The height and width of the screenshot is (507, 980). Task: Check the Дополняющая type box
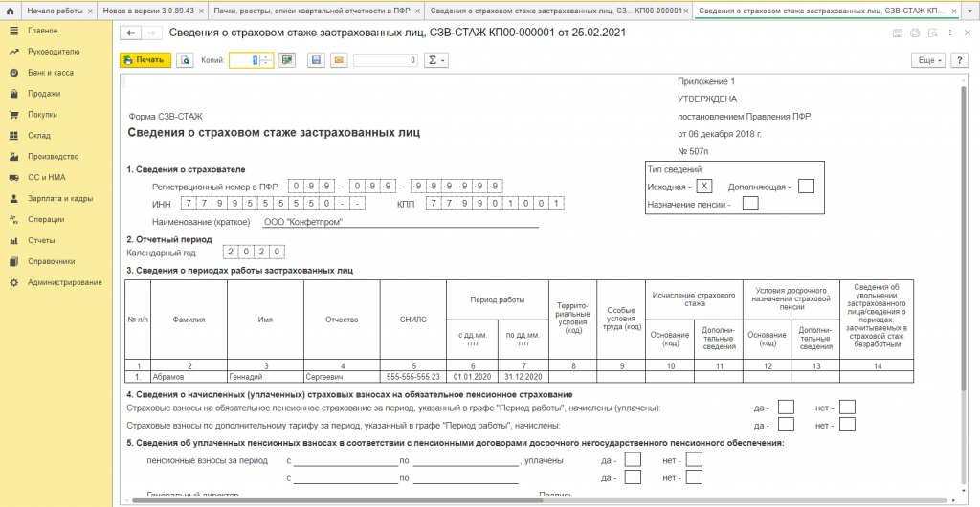pyautogui.click(x=806, y=186)
